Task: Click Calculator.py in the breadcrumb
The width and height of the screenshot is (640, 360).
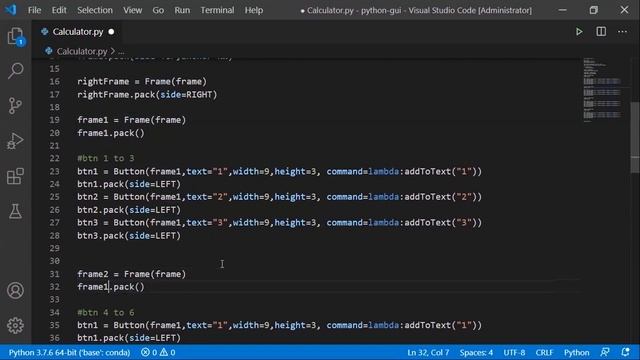Action: tap(82, 51)
